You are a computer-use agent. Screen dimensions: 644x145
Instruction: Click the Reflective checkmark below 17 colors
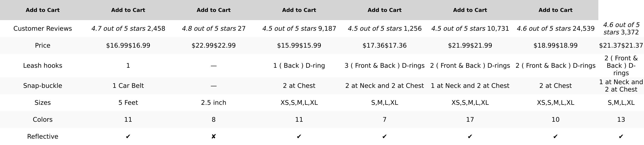470,137
